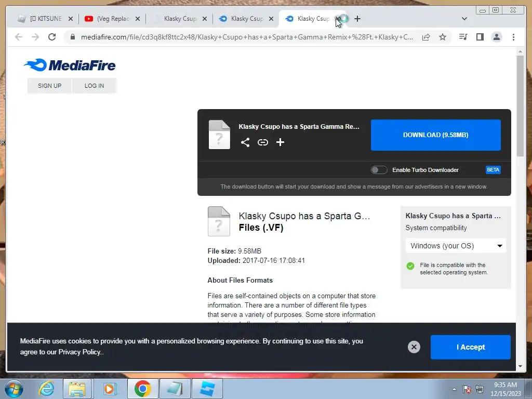This screenshot has width=532, height=399.
Task: Open the blue tilted taskbar app
Action: pyautogui.click(x=207, y=389)
